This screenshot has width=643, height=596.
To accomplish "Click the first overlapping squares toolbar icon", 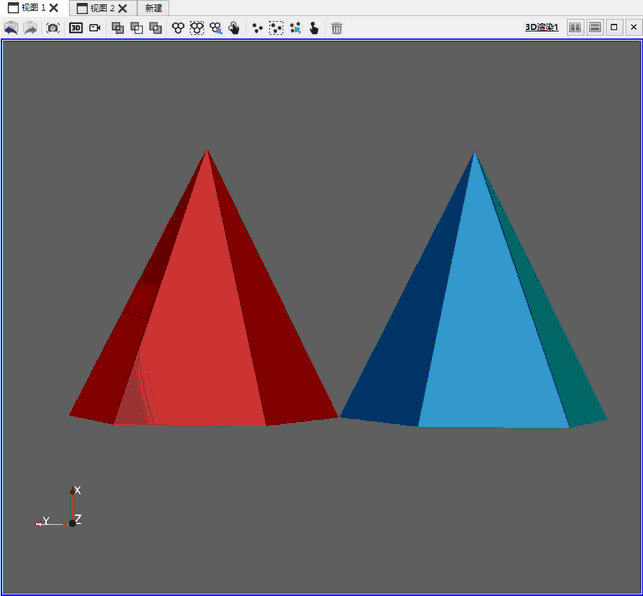I will click(118, 28).
